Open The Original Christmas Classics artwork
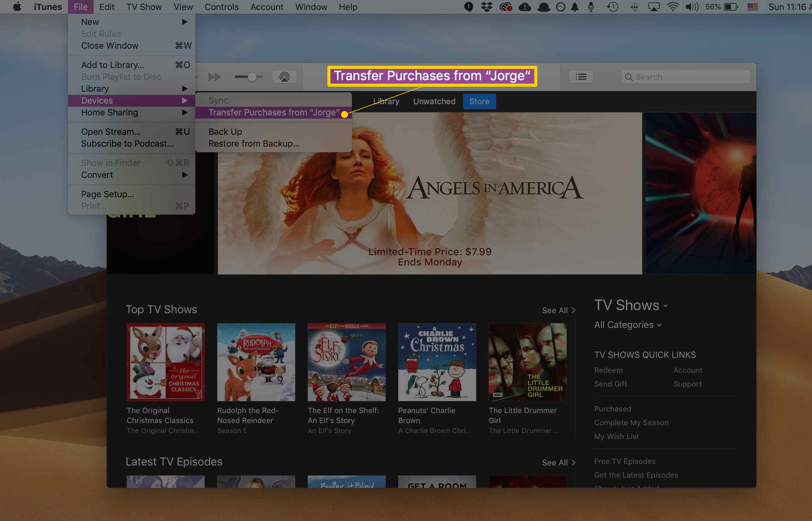The height and width of the screenshot is (521, 812). [165, 362]
